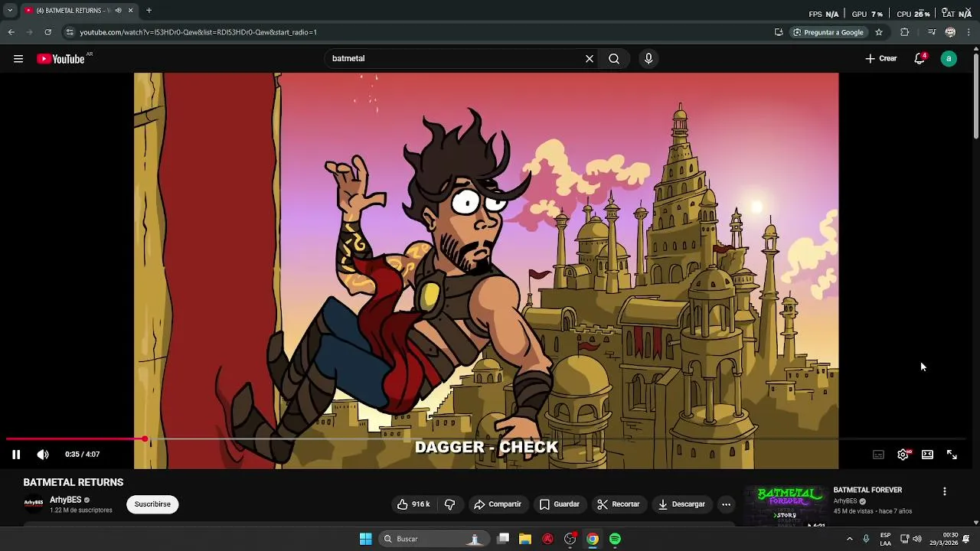
Task: Open the ESP LAA language selector
Action: [x=885, y=539]
